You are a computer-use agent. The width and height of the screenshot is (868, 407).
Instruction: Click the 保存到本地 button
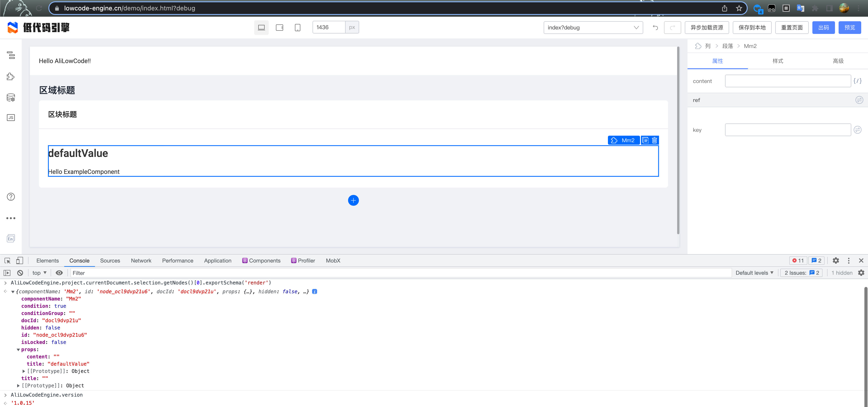(752, 28)
